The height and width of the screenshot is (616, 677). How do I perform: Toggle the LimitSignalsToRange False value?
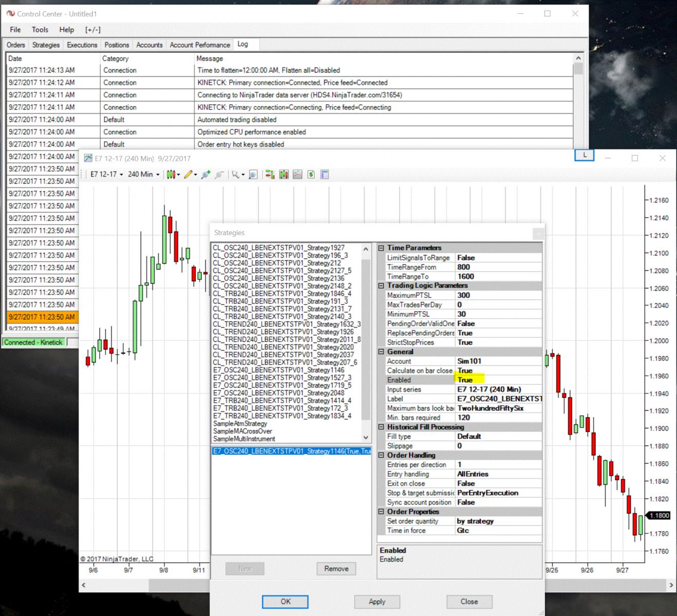click(498, 258)
